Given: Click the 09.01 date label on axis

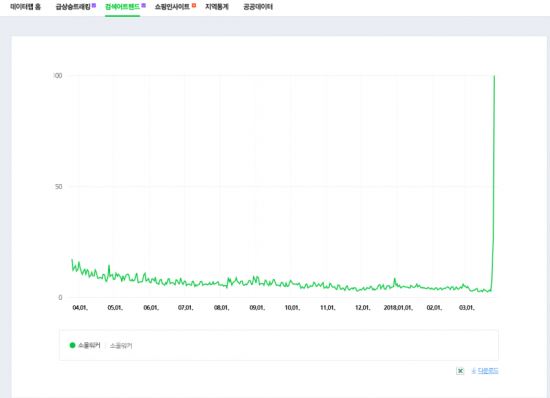Looking at the screenshot, I should [257, 308].
